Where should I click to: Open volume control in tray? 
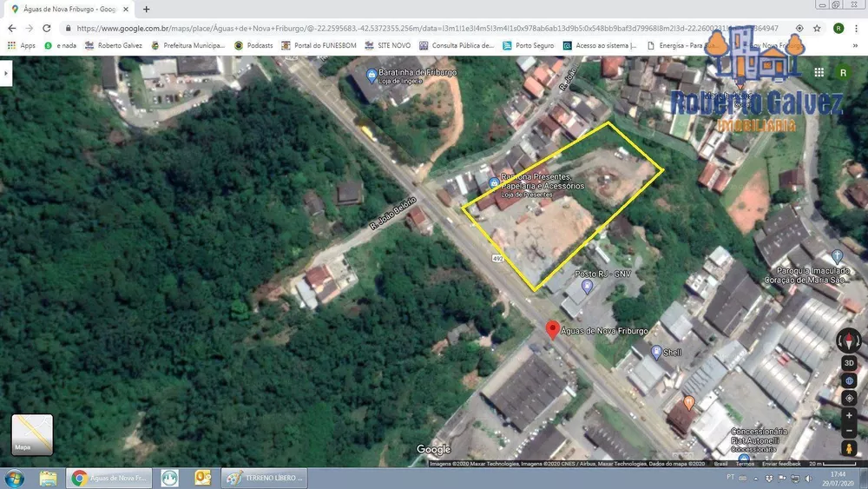tap(809, 479)
